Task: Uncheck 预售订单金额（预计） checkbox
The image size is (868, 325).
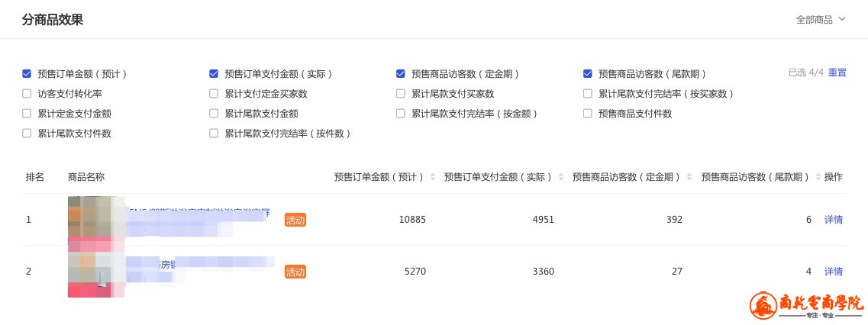Action: 27,74
